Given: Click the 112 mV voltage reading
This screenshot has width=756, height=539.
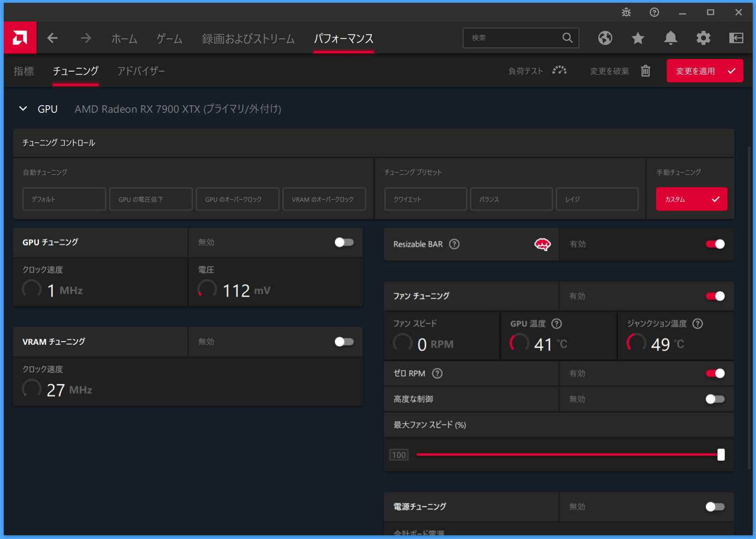Looking at the screenshot, I should [x=246, y=291].
